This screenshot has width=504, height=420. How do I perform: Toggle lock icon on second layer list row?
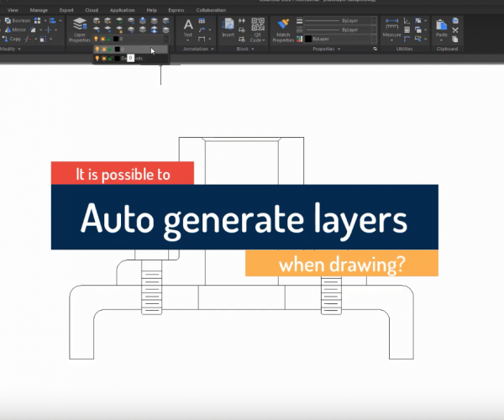point(110,59)
